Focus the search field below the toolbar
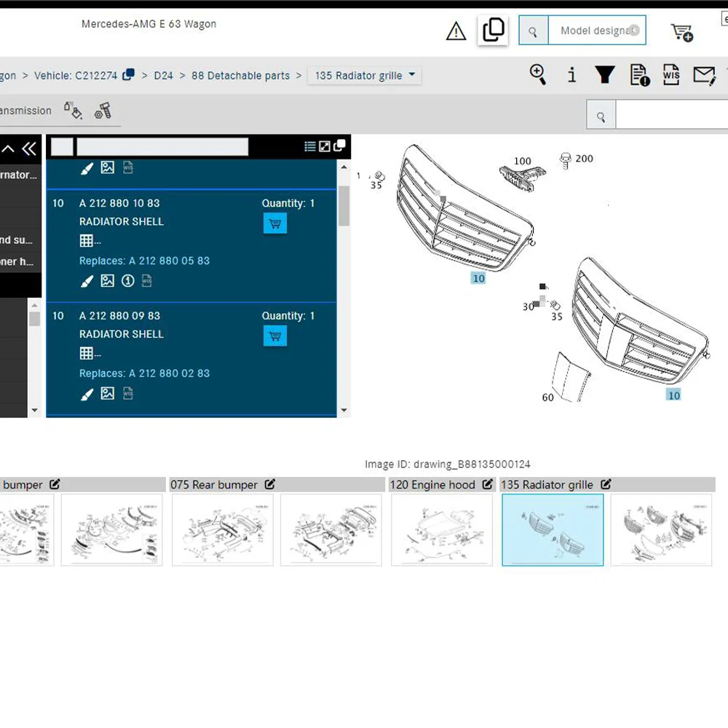 point(671,114)
